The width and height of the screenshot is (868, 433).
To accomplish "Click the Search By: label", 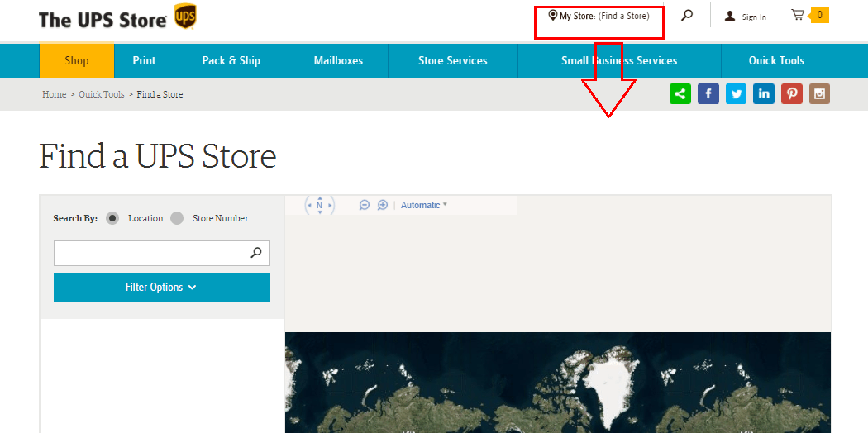I will pyautogui.click(x=75, y=218).
